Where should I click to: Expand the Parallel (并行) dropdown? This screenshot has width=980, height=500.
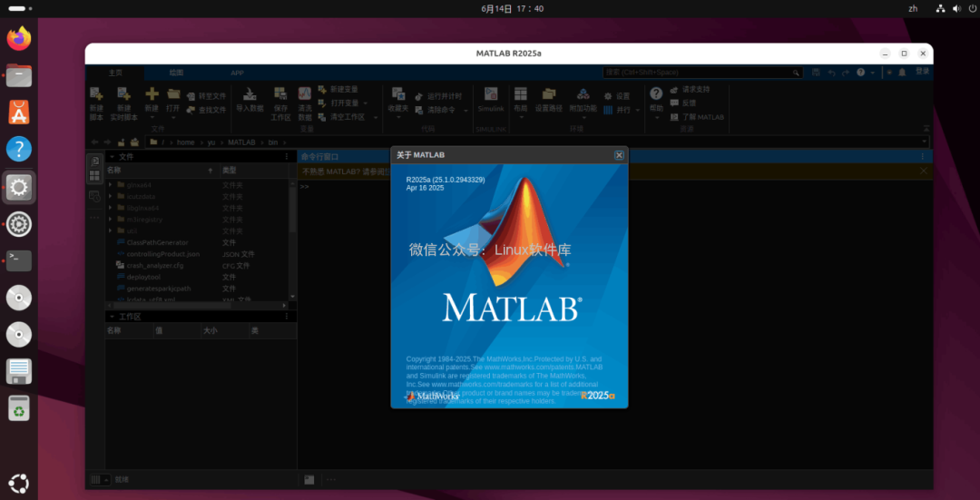[638, 110]
